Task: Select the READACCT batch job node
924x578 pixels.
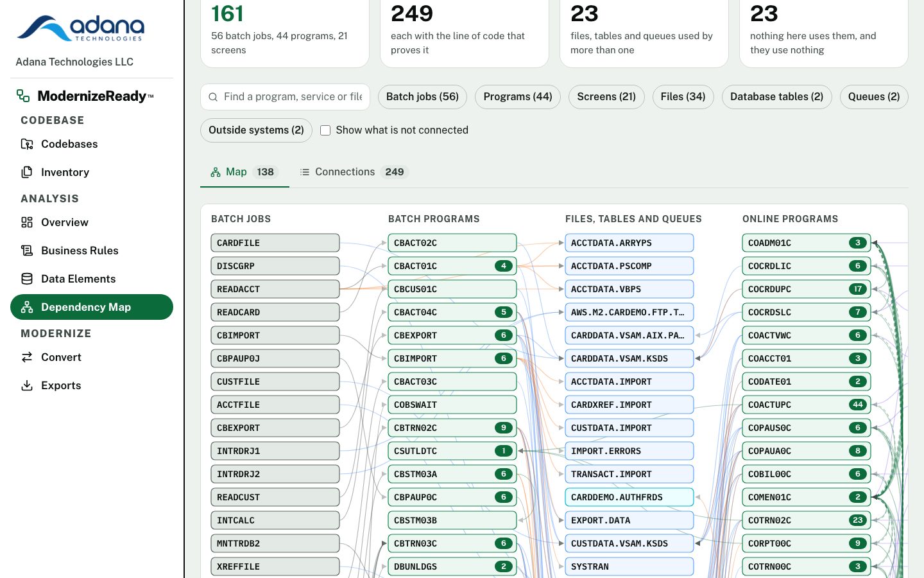Action: (x=275, y=289)
